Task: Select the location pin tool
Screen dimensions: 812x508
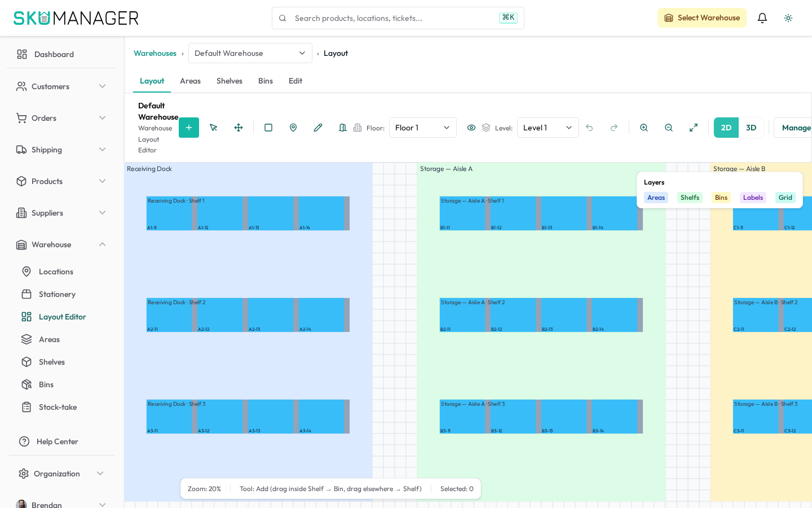Action: point(293,128)
